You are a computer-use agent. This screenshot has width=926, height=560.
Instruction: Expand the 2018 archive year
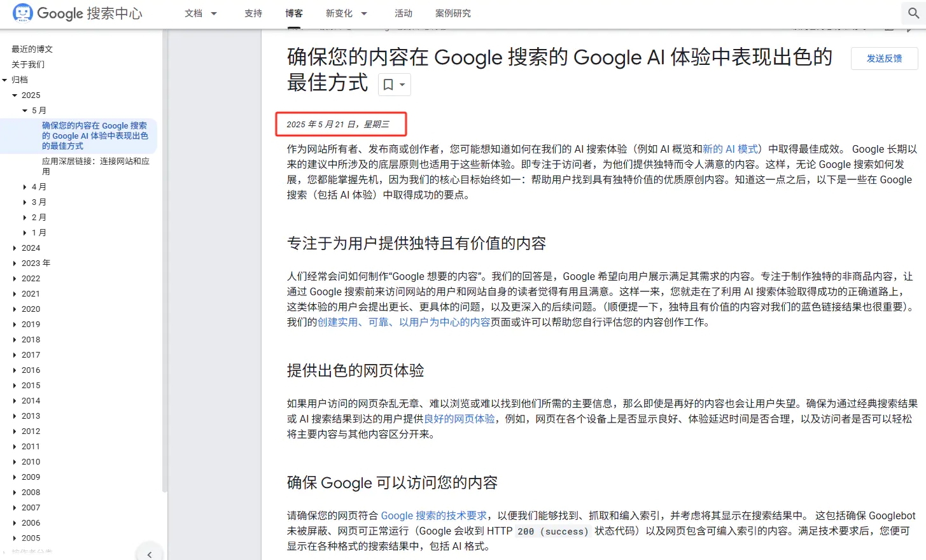point(15,339)
